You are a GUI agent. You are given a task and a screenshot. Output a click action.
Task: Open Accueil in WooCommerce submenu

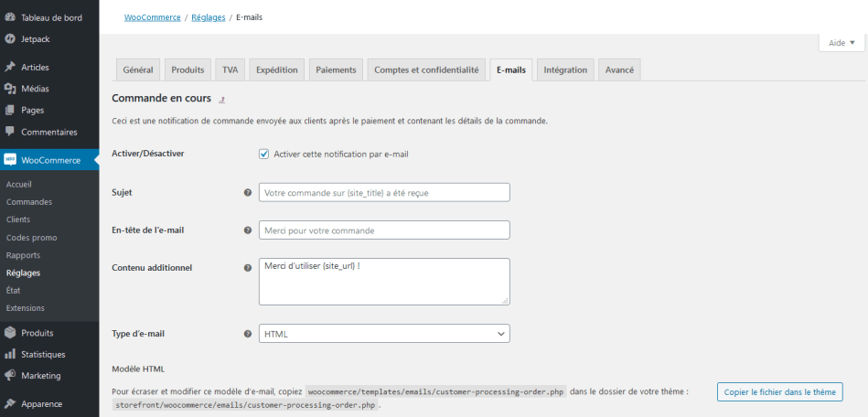(19, 185)
